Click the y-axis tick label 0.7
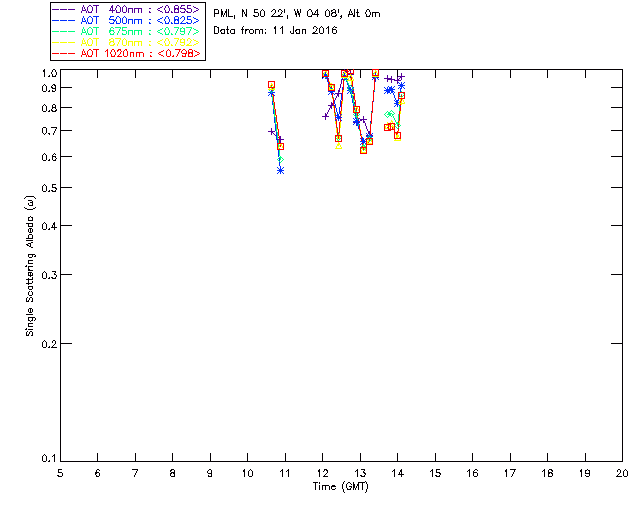This screenshot has height=512, width=640. point(49,131)
